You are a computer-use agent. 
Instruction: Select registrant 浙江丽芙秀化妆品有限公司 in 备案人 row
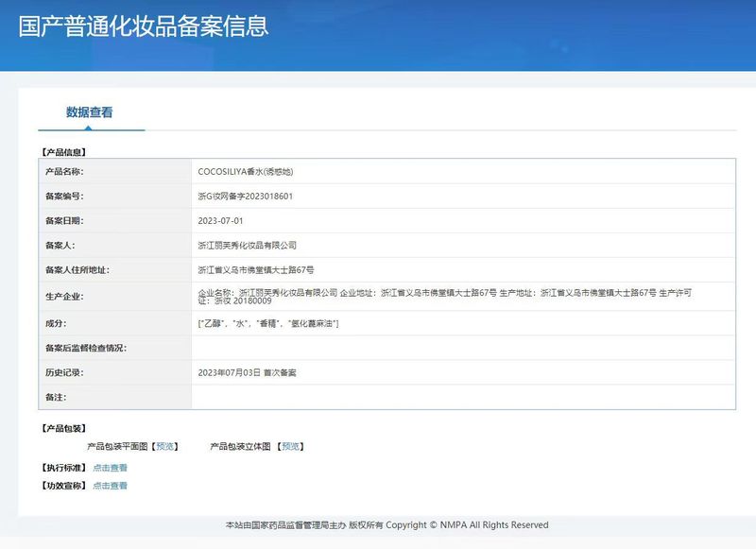coord(247,246)
